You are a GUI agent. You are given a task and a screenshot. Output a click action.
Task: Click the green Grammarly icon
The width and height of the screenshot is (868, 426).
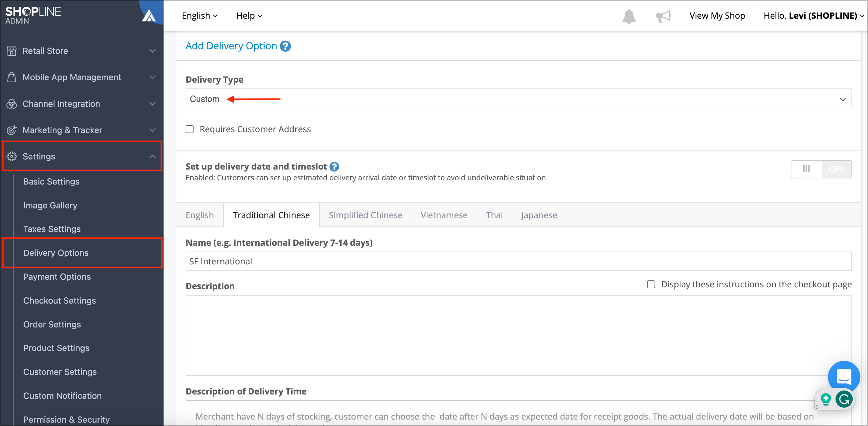click(844, 399)
